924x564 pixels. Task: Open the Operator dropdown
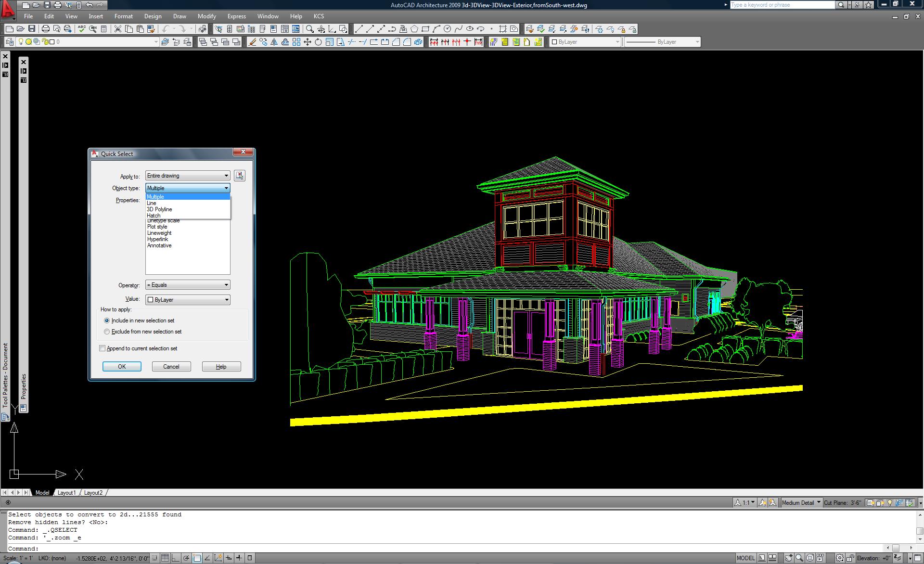point(188,285)
